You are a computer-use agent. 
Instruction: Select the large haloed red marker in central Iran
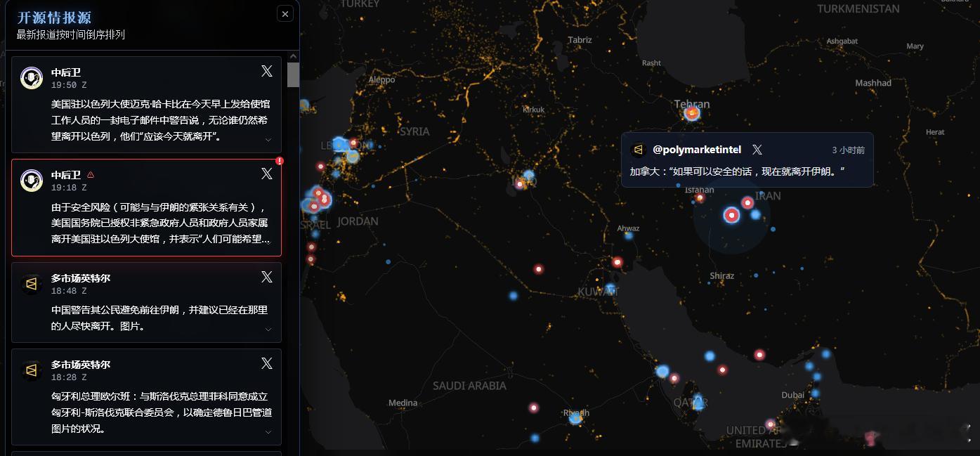[x=731, y=215]
